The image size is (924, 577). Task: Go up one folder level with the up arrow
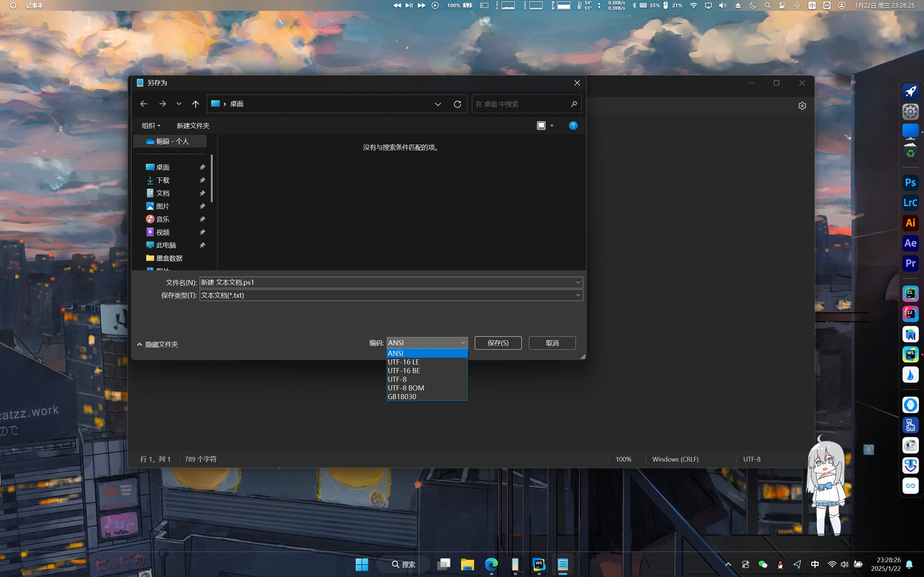point(195,104)
